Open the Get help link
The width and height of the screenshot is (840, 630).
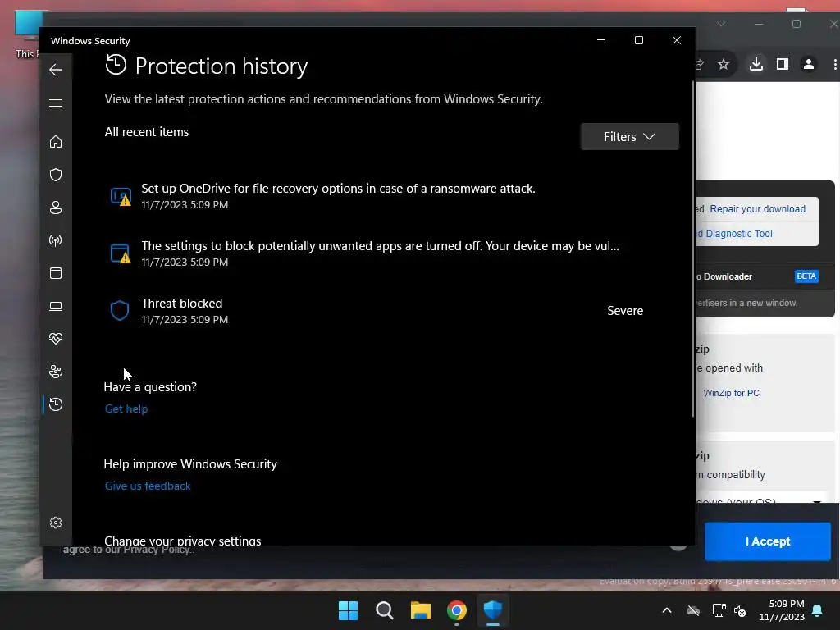(126, 409)
